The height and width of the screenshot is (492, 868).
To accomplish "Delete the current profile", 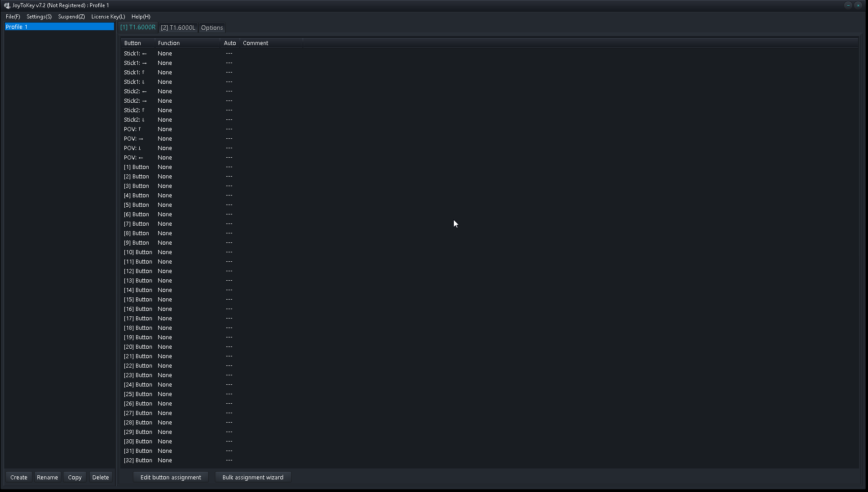I will (101, 477).
